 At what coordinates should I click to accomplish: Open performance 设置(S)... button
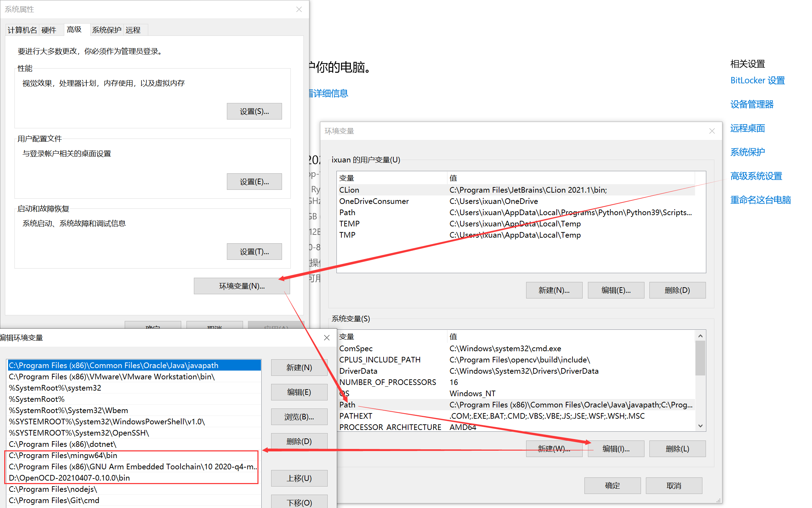[x=254, y=111]
